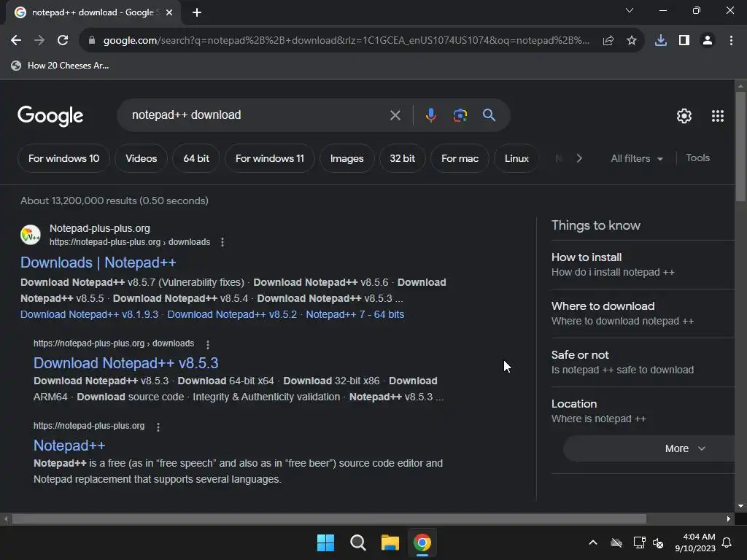Expand Where to download section
Viewport: 747px width, 560px height.
coord(643,314)
